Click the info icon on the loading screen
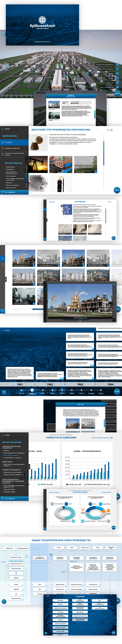 [4, 33]
